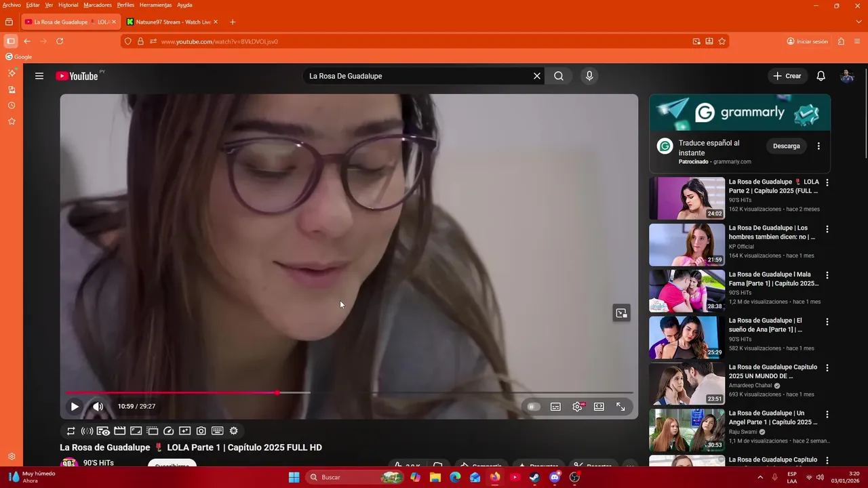The height and width of the screenshot is (488, 868).
Task: Open the Herramientas menu
Action: click(x=155, y=5)
